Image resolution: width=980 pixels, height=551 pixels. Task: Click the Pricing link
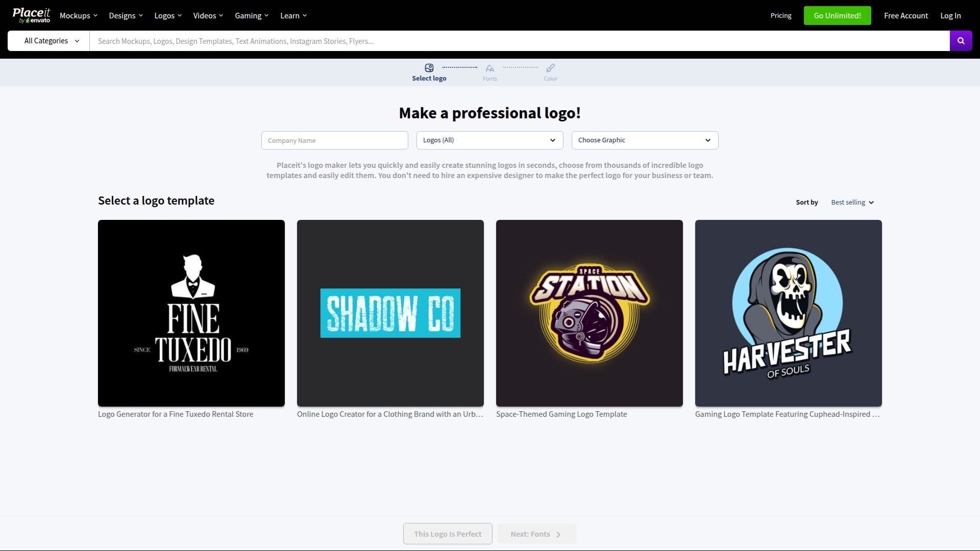(781, 15)
